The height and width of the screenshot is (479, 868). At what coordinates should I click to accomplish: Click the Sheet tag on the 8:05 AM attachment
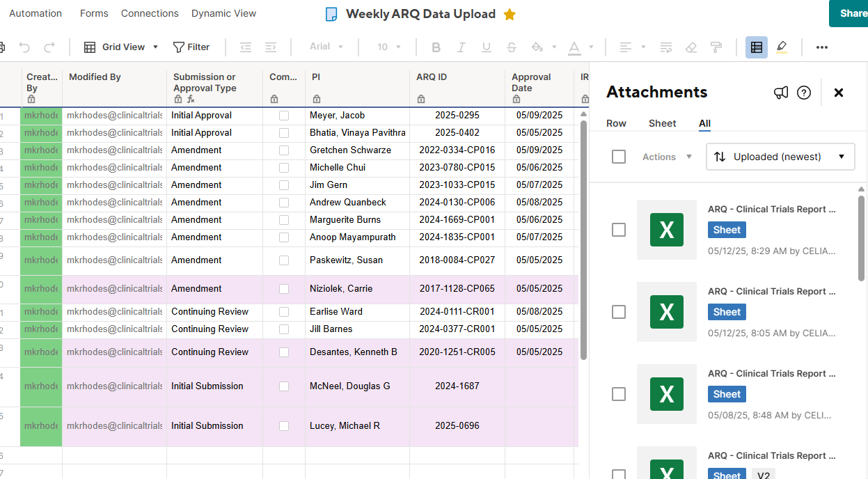point(727,312)
